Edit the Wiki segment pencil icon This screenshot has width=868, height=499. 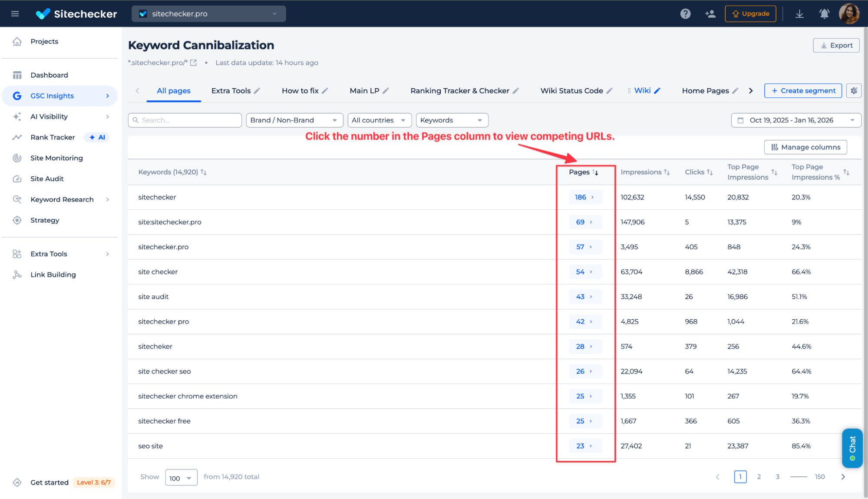tap(657, 91)
